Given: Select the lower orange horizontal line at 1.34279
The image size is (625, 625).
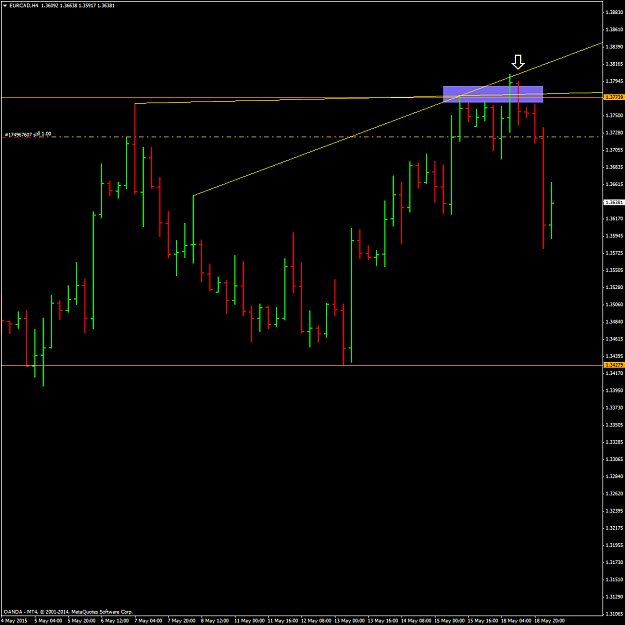Looking at the screenshot, I should click(x=301, y=365).
